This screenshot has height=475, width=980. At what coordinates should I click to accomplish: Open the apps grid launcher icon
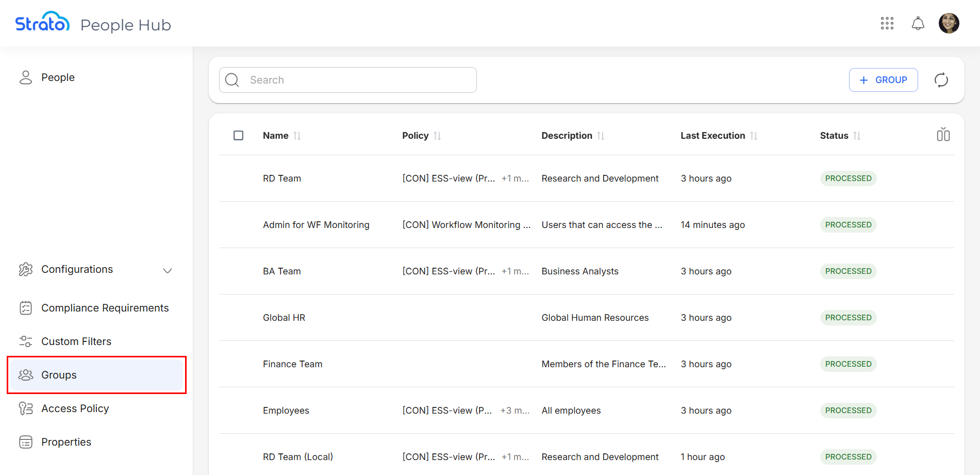click(887, 23)
